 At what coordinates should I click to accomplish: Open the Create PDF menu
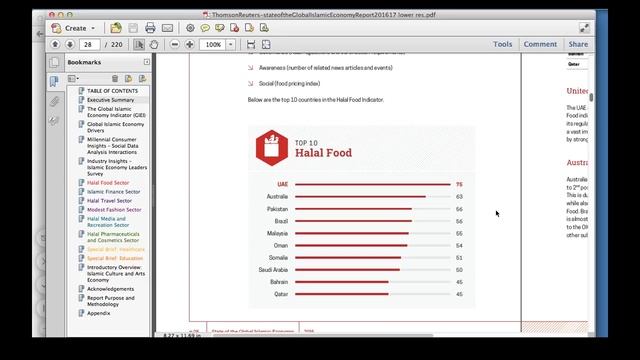(x=73, y=28)
